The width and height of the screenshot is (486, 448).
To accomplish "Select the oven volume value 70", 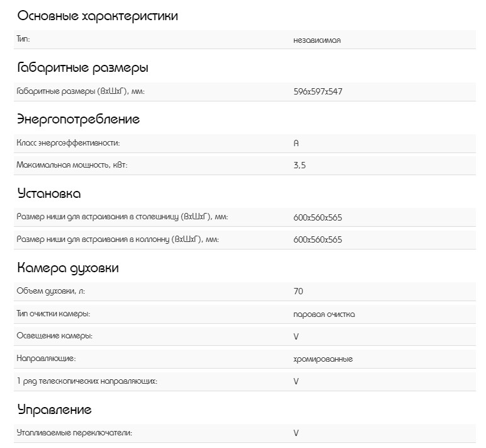I will pos(298,291).
